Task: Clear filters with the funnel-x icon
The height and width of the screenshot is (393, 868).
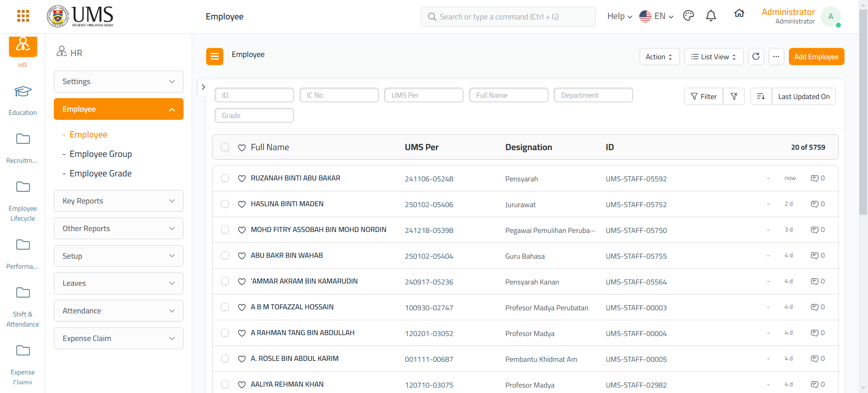Action: tap(734, 96)
